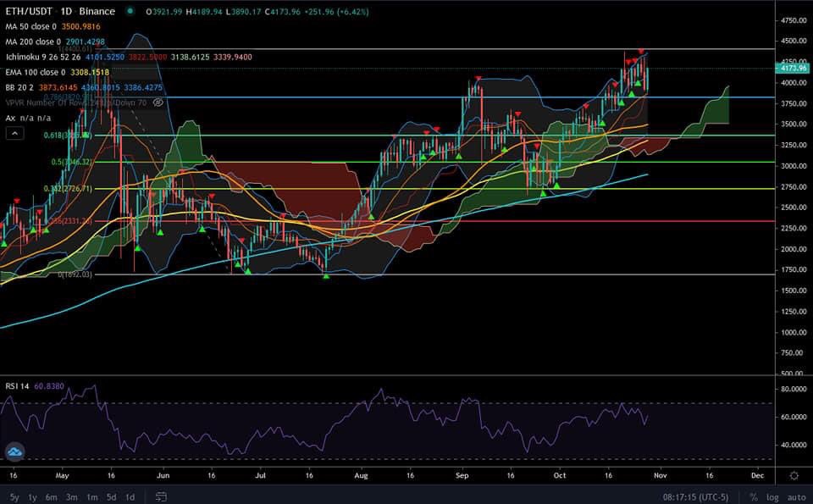Click the Oct label on time axis
Viewport: 813px width, 504px height.
point(560,475)
